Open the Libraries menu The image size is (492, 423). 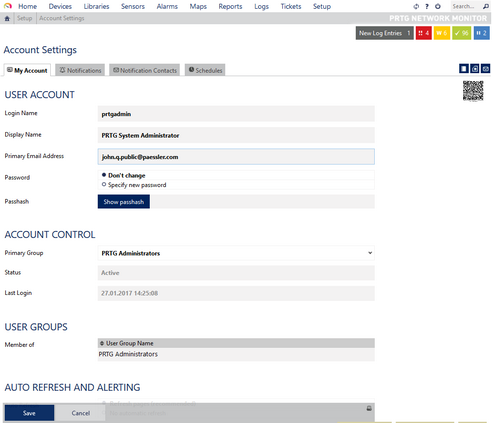coord(96,6)
